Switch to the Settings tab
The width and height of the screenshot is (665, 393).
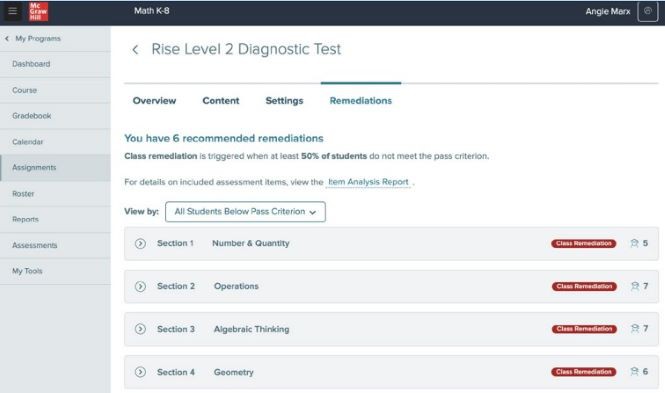pos(284,101)
